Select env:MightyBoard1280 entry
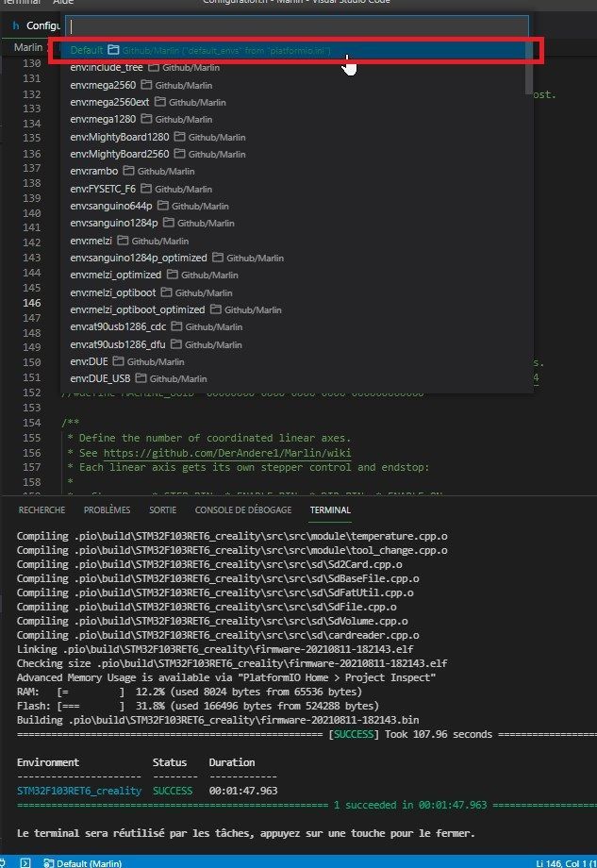 tap(296, 137)
